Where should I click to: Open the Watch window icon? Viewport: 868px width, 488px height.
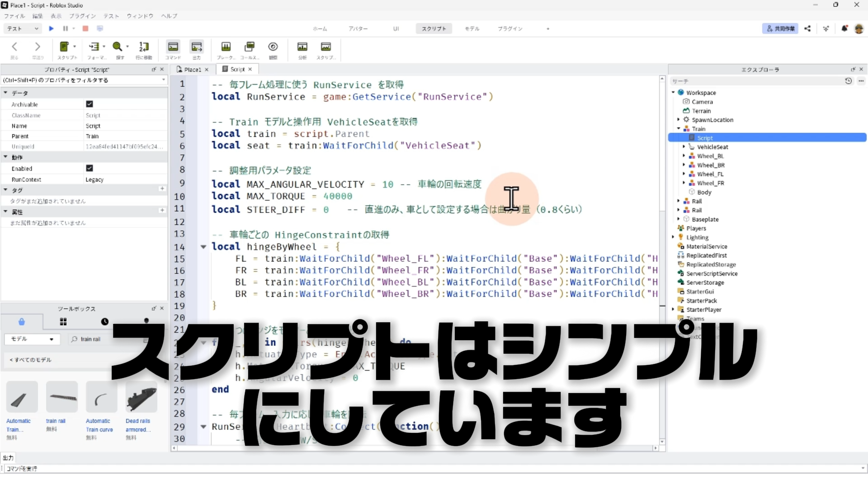coord(273,47)
